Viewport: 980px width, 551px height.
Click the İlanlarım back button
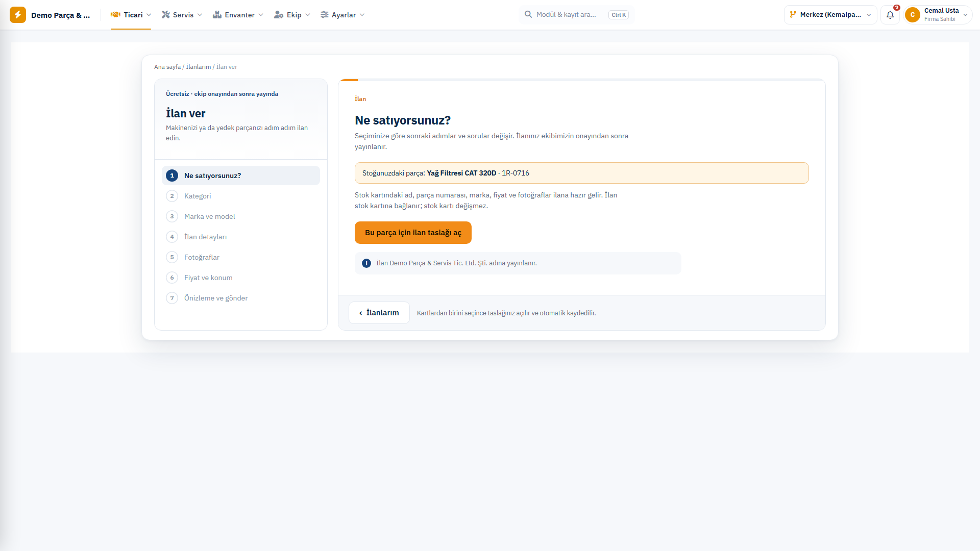point(379,313)
